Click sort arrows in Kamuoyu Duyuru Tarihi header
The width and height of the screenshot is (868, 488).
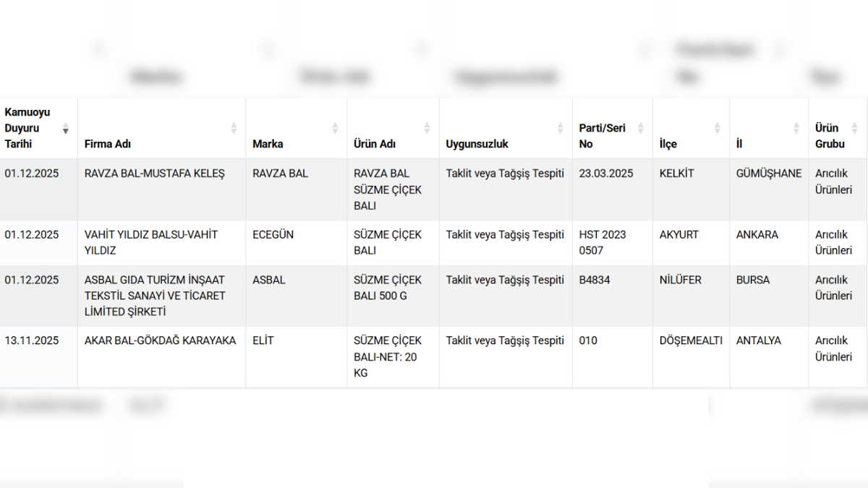[x=66, y=129]
